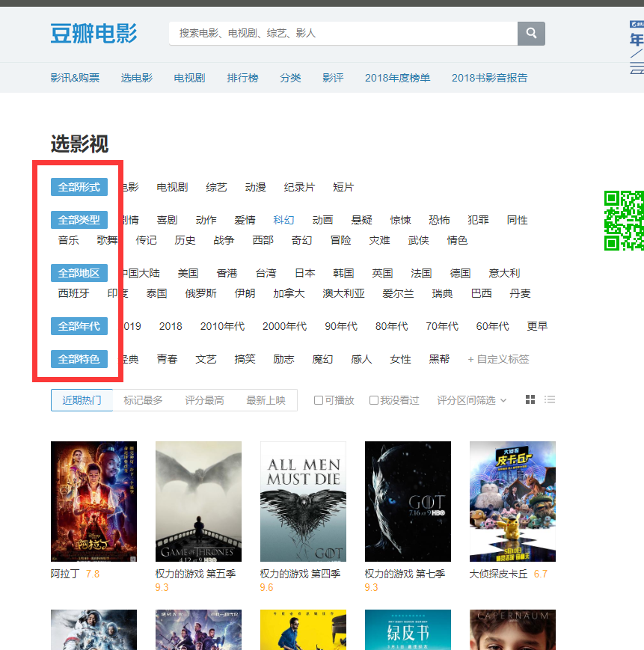
Task: Filter era by 2010年代
Action: click(223, 326)
